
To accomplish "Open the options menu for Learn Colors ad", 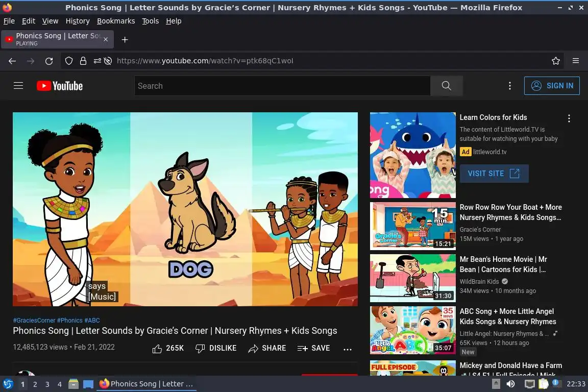I will tap(569, 118).
